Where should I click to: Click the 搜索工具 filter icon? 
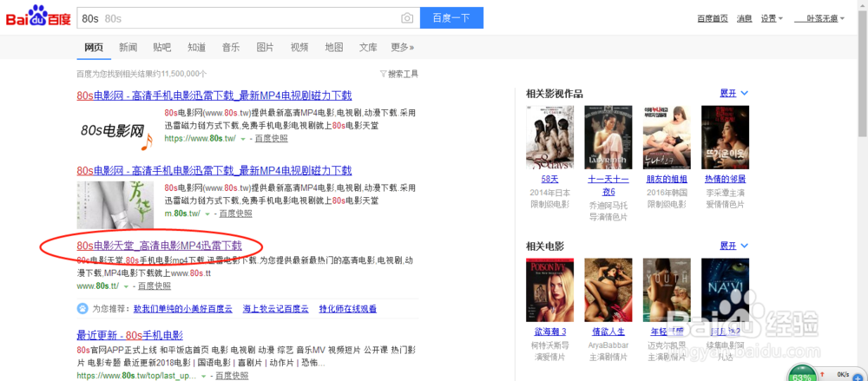383,74
